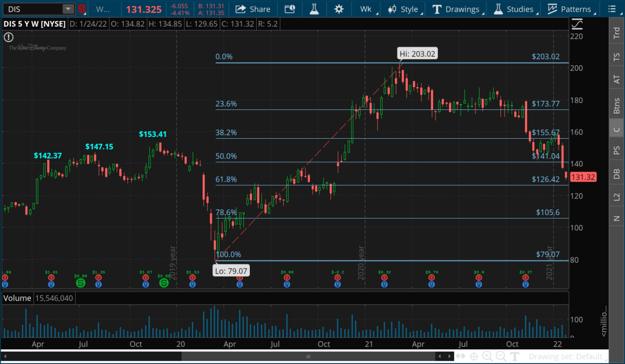Click the red symbol link indicator beside DIS
625x364 pixels.
pos(81,9)
